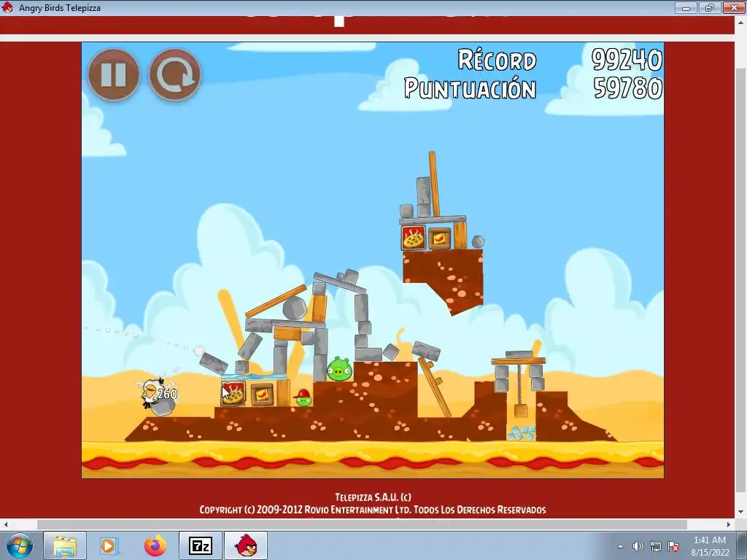This screenshot has width=747, height=560.
Task: Click the round stone ball on the floating island
Action: 478,242
